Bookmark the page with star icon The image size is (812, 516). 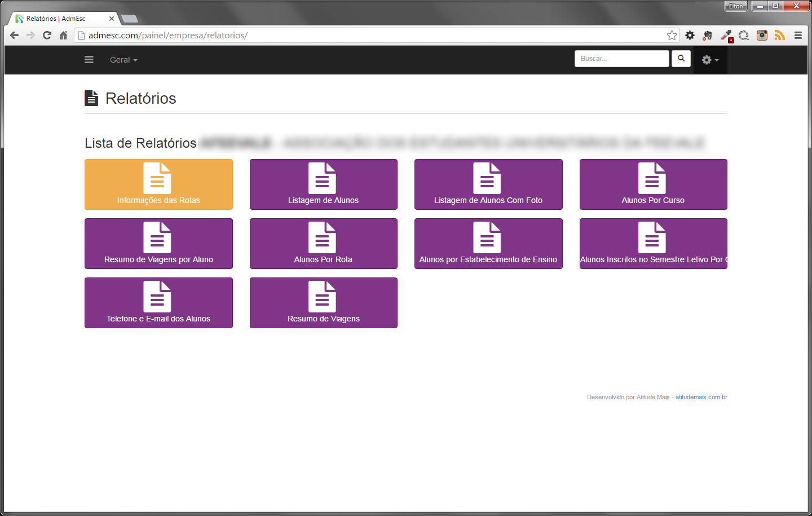coord(672,36)
